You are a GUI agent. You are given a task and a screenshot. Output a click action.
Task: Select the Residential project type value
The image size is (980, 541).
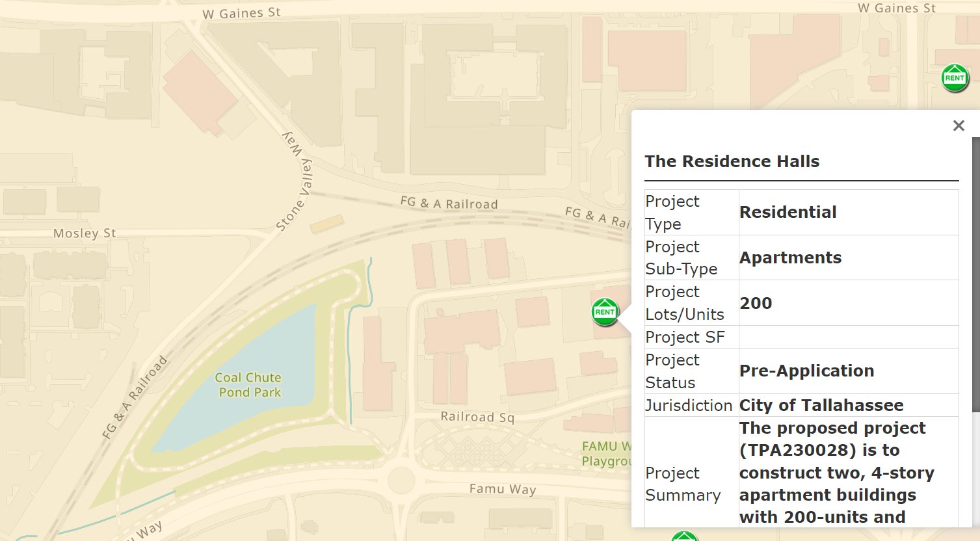pyautogui.click(x=788, y=212)
